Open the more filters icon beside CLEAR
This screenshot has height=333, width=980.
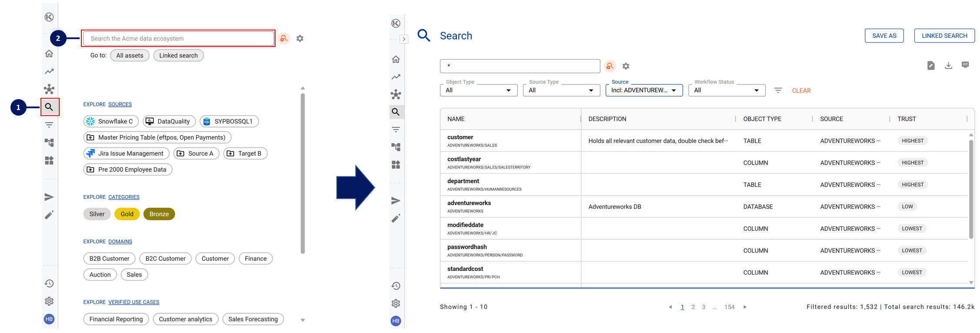778,90
